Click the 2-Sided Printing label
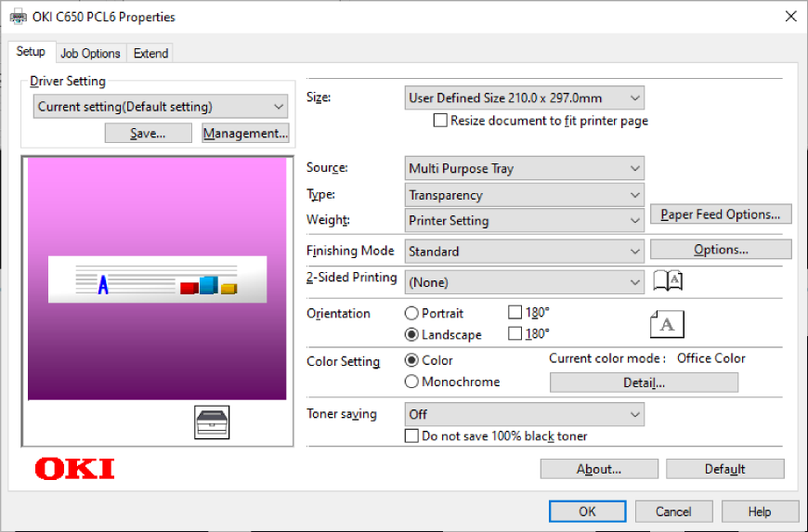Screen dimensions: 808x532 coord(351,278)
